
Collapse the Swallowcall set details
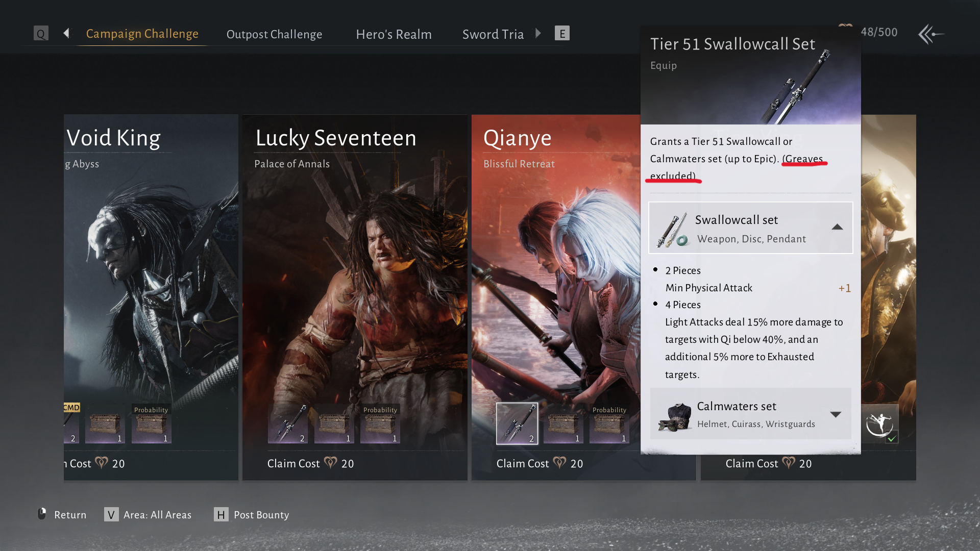click(837, 228)
